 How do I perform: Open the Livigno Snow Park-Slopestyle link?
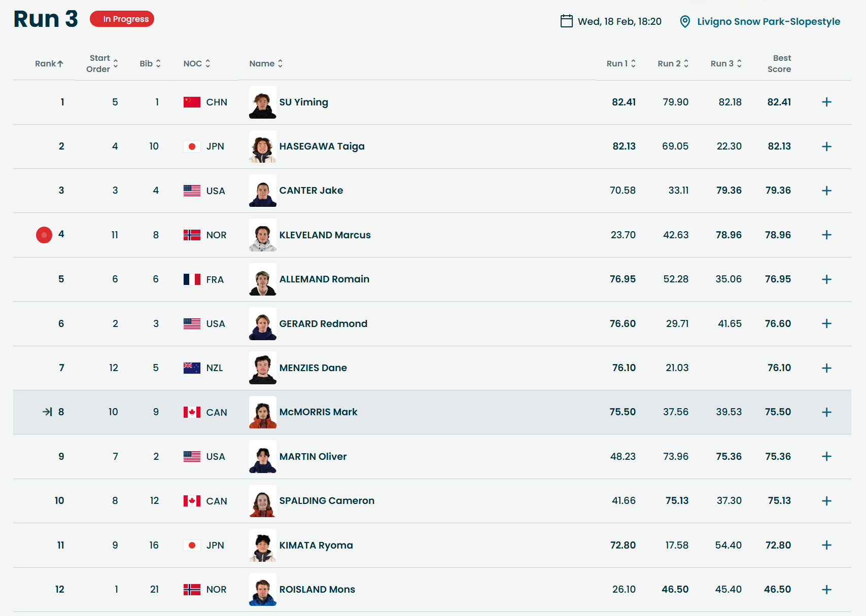coord(768,21)
